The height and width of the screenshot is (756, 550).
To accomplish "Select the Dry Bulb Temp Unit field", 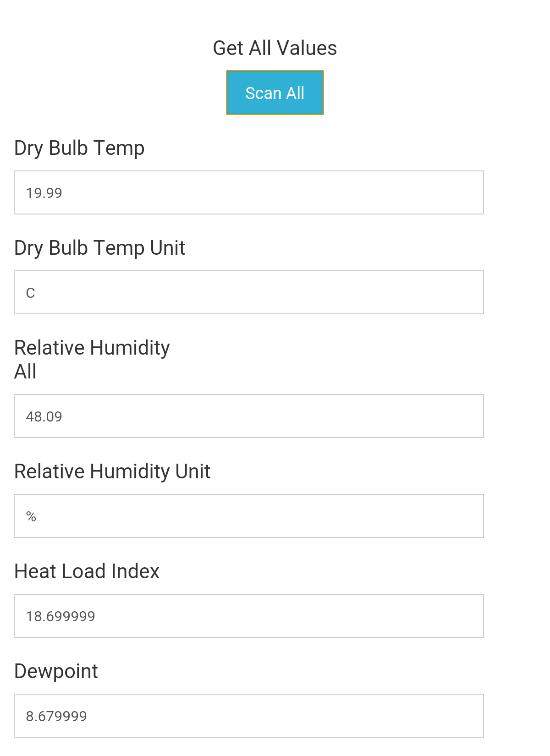I will coord(249,292).
